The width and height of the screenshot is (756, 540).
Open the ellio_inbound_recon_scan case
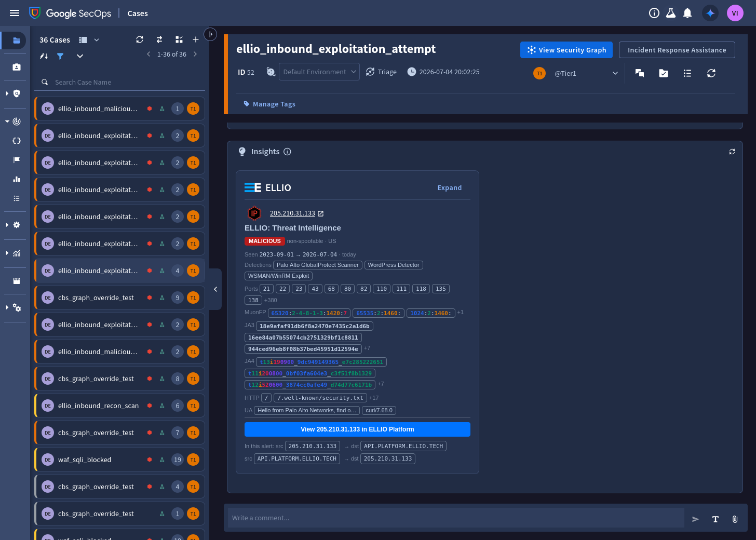(x=120, y=406)
